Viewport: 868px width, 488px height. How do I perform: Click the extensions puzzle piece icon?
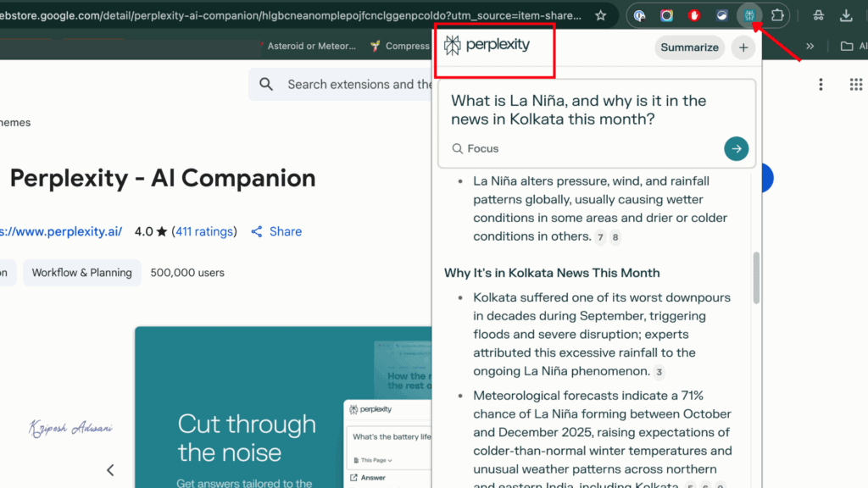[776, 15]
